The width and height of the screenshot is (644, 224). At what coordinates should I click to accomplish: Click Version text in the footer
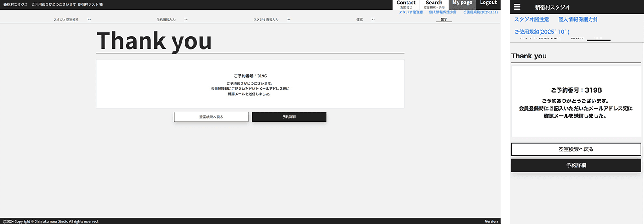click(x=491, y=221)
